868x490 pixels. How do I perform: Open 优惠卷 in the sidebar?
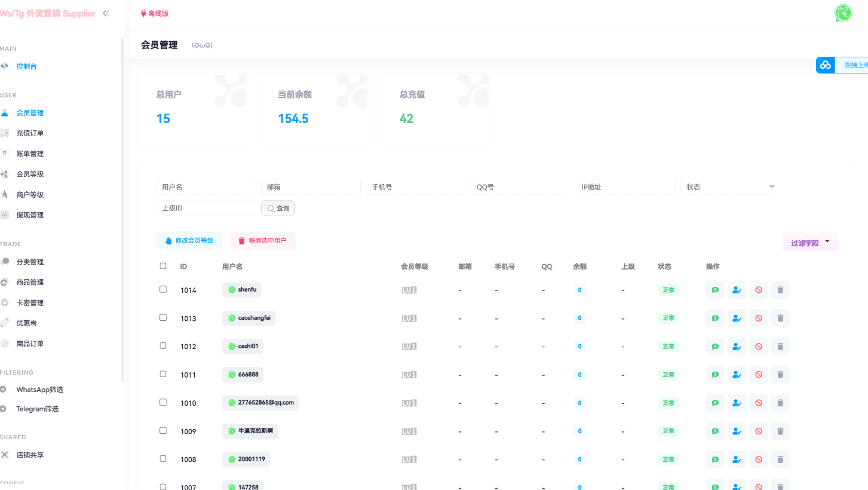click(27, 323)
